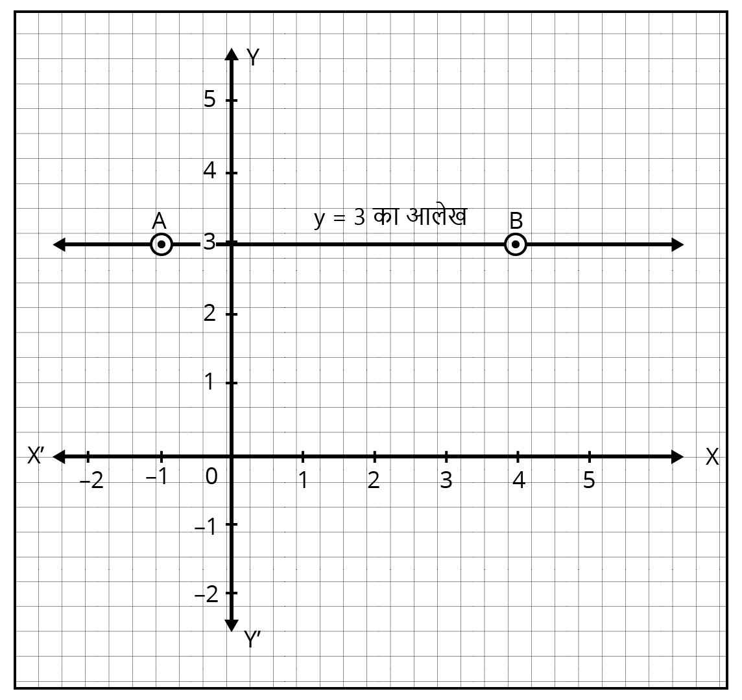Click the number 3 on the X axis
Image resolution: width=742 pixels, height=700 pixels.
(446, 482)
